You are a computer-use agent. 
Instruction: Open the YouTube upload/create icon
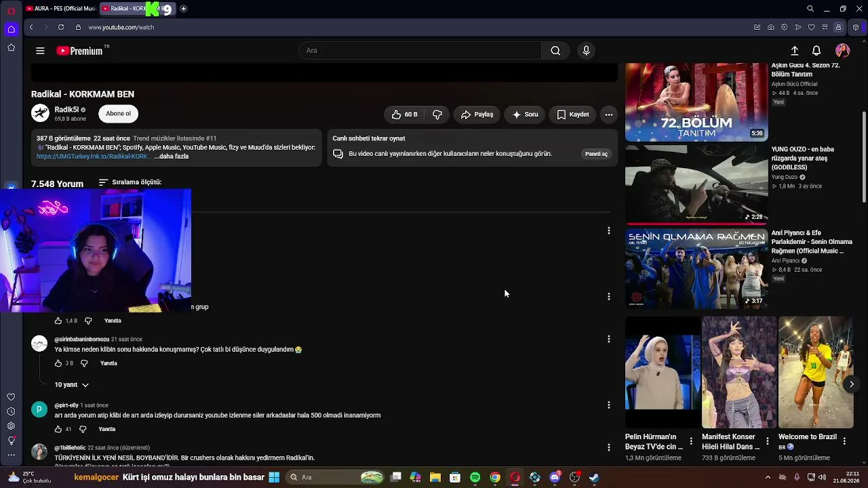pyautogui.click(x=795, y=51)
